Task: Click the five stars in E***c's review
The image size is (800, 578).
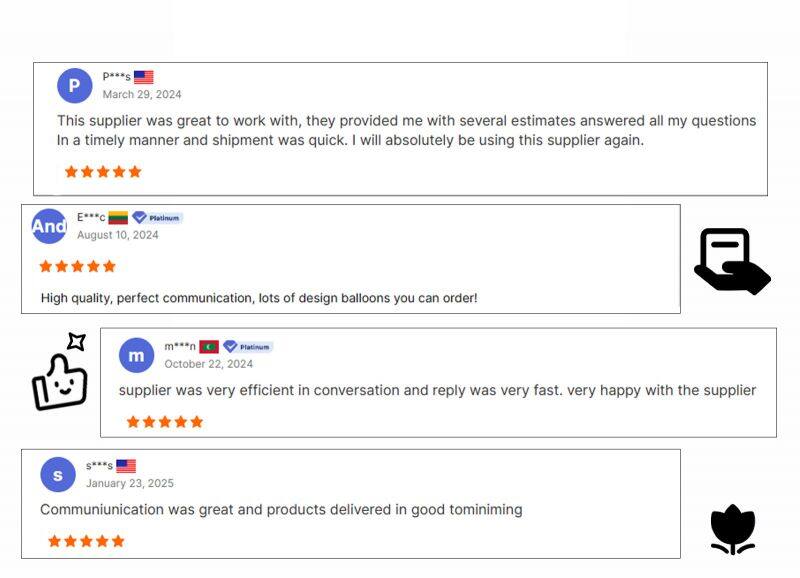Action: pos(77,266)
